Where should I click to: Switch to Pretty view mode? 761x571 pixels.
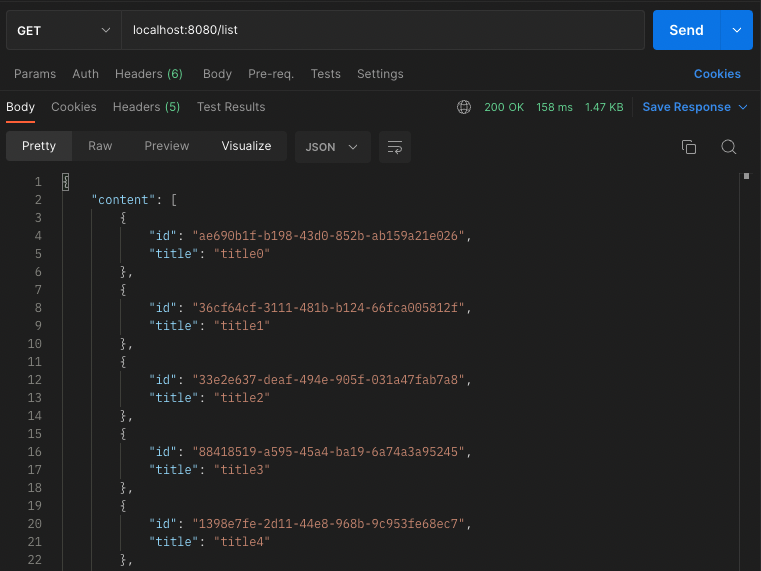[x=39, y=146]
